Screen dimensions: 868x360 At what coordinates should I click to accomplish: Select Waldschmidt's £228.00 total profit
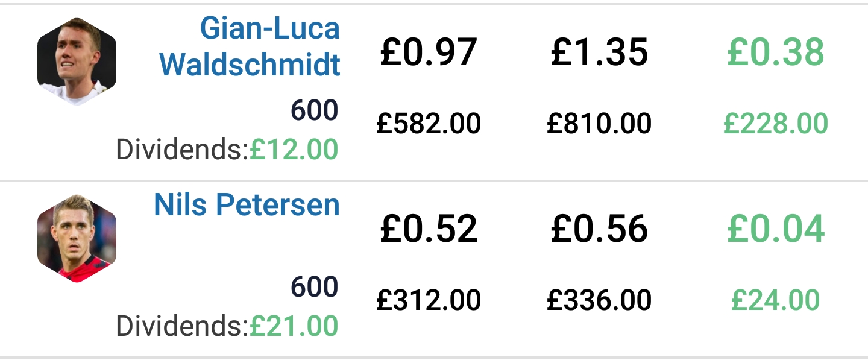pyautogui.click(x=775, y=124)
